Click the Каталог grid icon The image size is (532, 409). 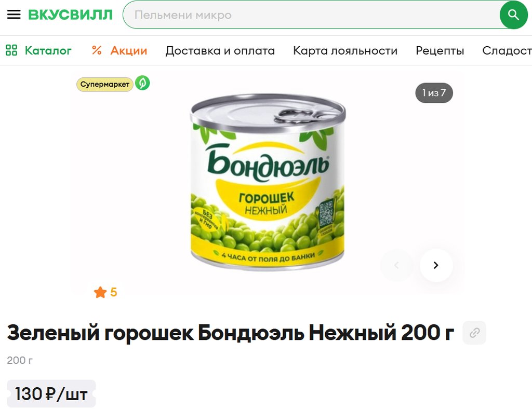[x=11, y=50]
